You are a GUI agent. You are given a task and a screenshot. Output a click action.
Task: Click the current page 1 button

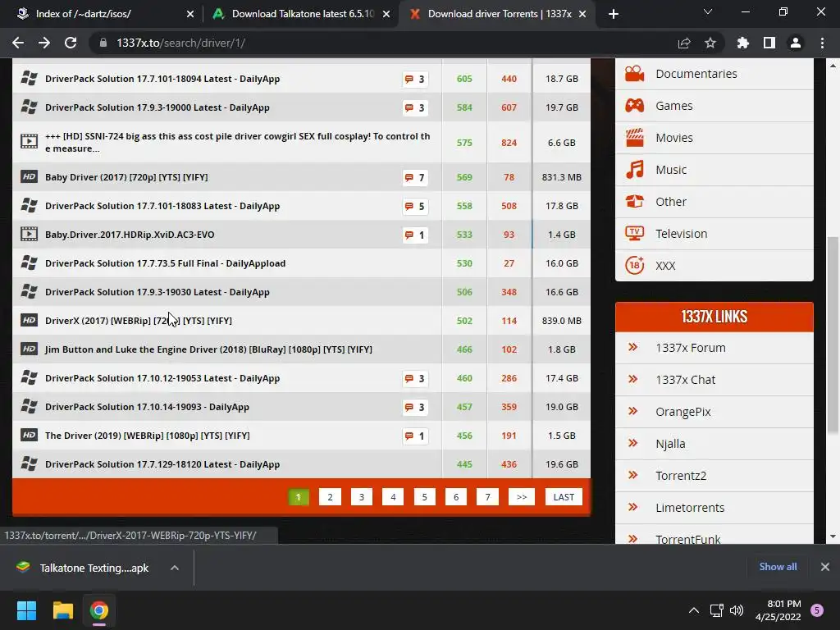299,497
